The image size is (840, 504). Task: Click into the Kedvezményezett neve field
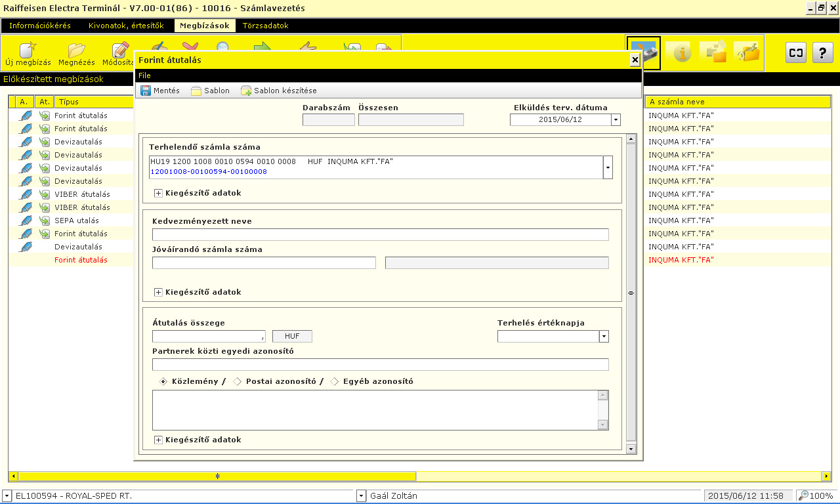381,235
